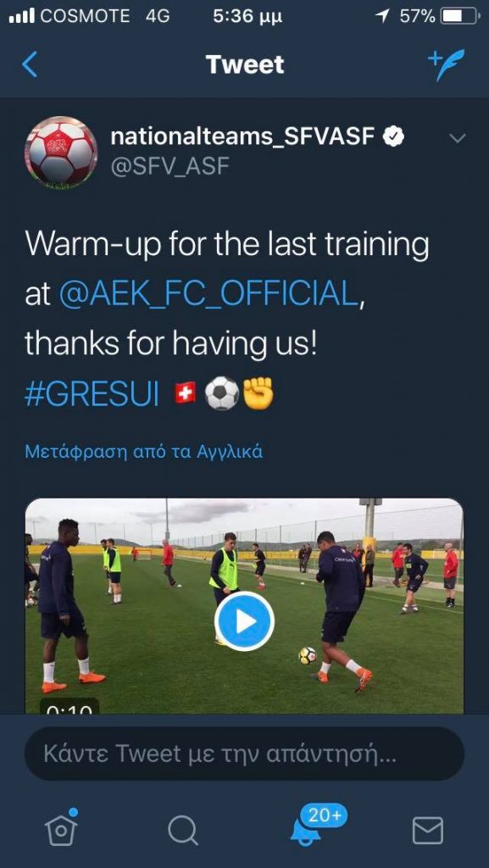
Task: Open the Home tab icon
Action: 61,829
